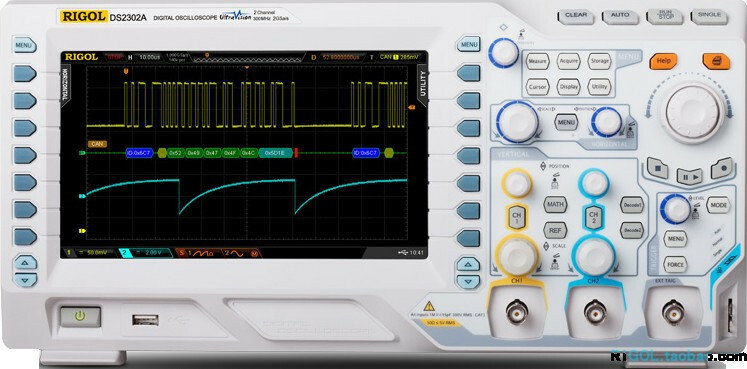Click the up arrow button left of screen
747x369 pixels.
25,262
